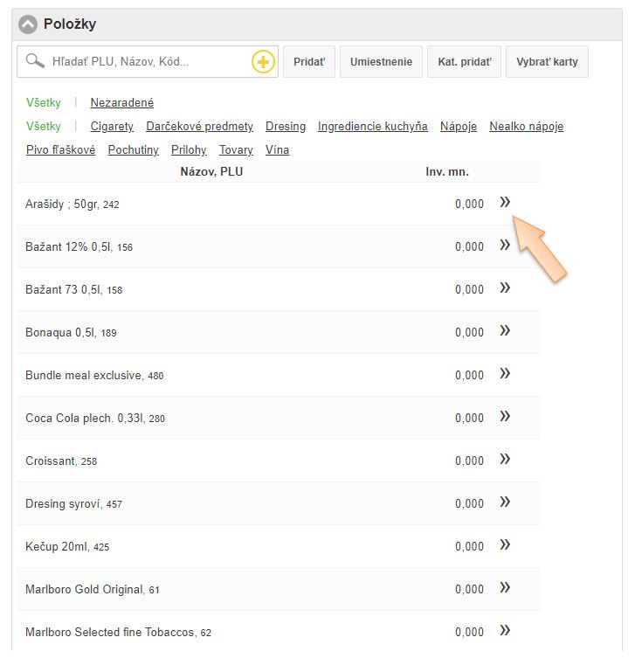Click the double arrow for Coca Cola plech.
The height and width of the screenshot is (672, 642).
pos(505,417)
